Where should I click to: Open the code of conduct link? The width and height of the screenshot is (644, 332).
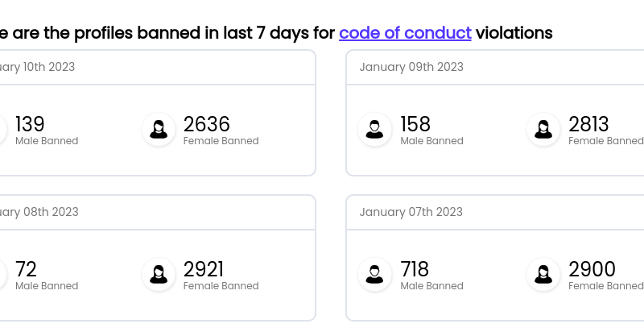coord(405,33)
